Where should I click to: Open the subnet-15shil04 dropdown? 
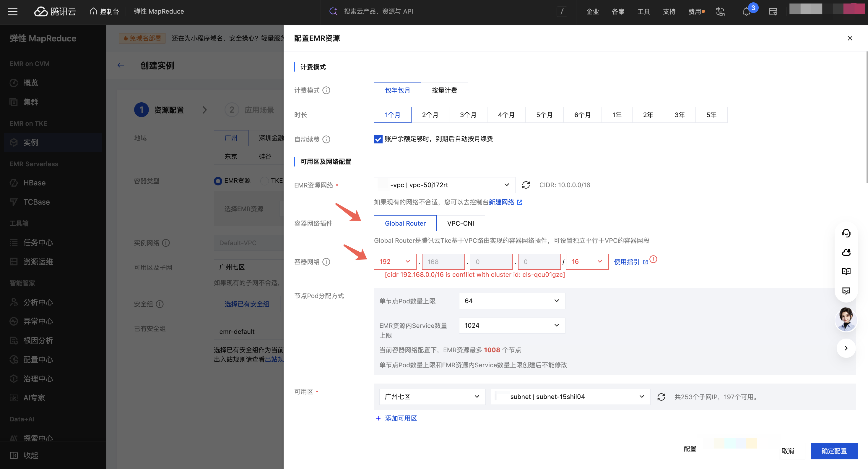[x=570, y=397]
